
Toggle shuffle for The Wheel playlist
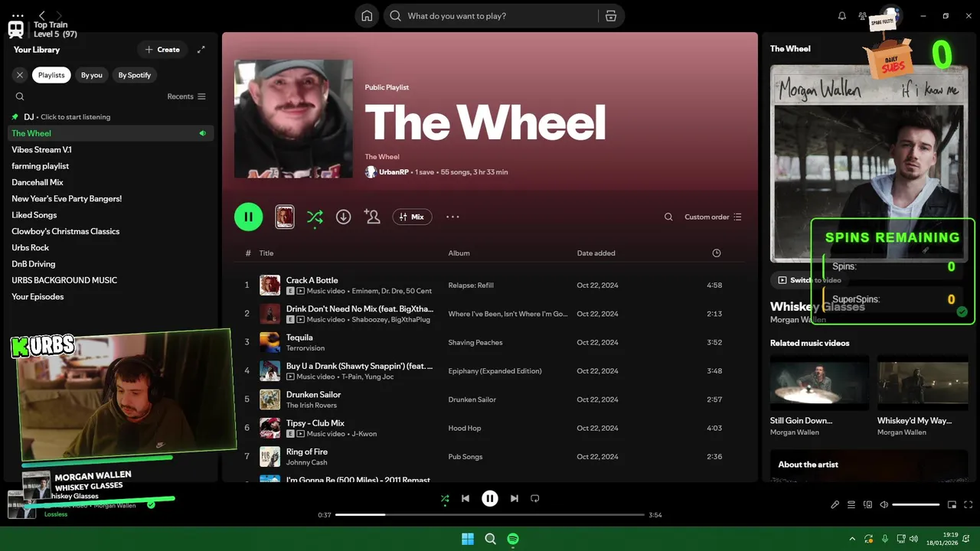click(x=315, y=217)
